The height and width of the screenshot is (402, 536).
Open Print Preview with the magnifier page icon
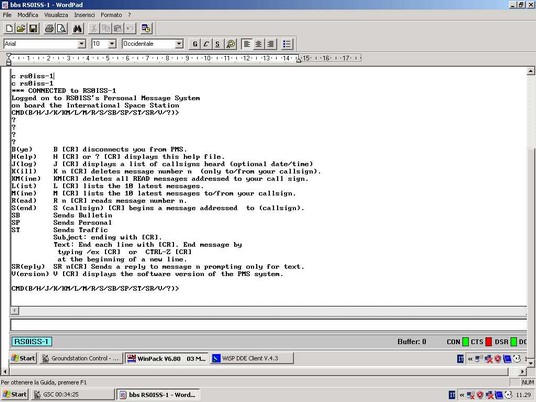(62, 28)
